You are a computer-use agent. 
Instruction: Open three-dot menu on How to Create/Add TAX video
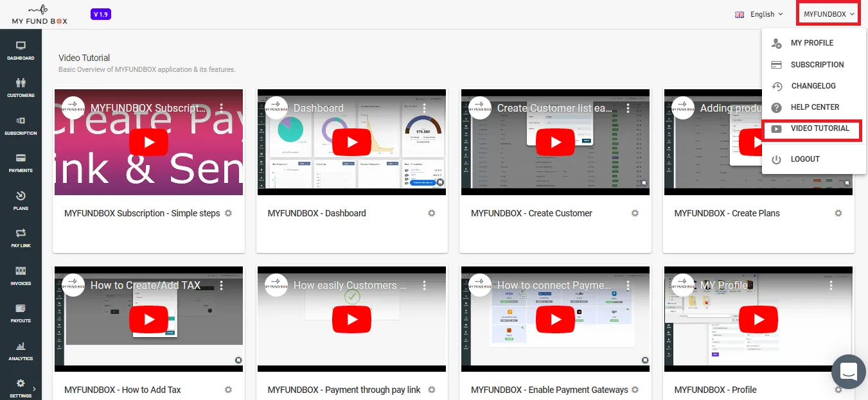pyautogui.click(x=221, y=285)
